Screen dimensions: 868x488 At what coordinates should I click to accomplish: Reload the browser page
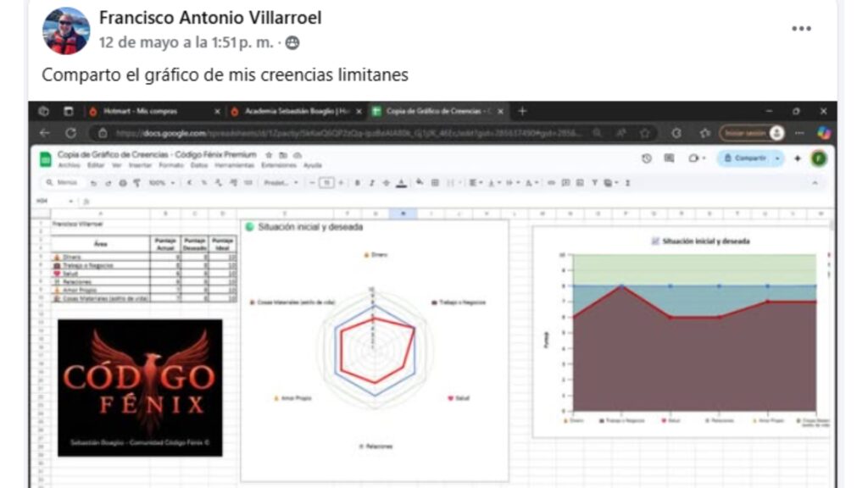(71, 133)
